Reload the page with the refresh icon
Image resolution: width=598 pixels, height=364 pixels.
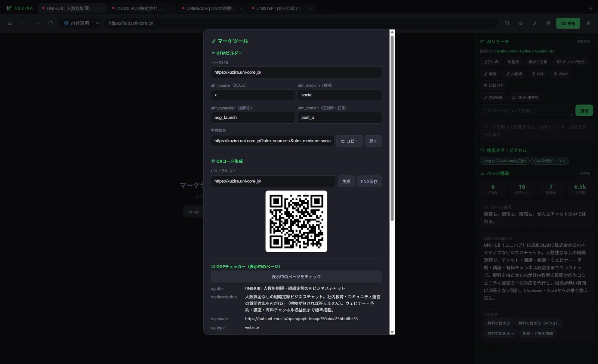(50, 23)
